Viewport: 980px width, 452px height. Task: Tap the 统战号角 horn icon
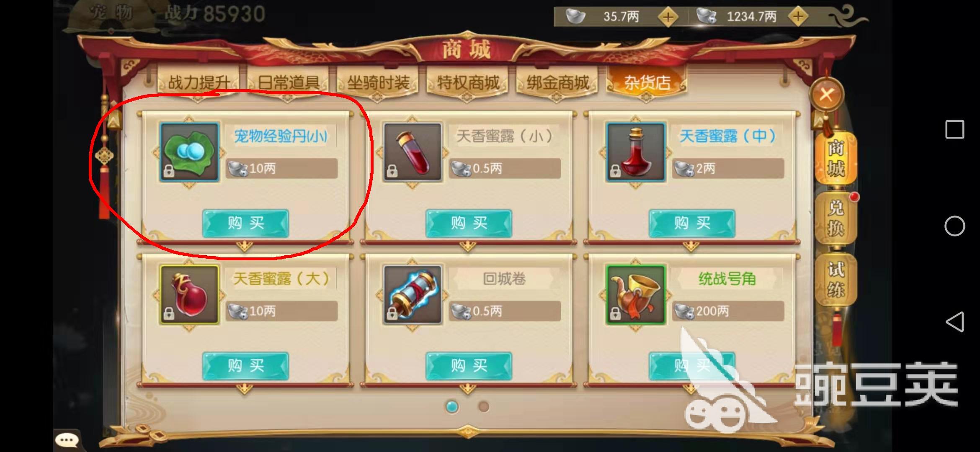click(x=636, y=295)
